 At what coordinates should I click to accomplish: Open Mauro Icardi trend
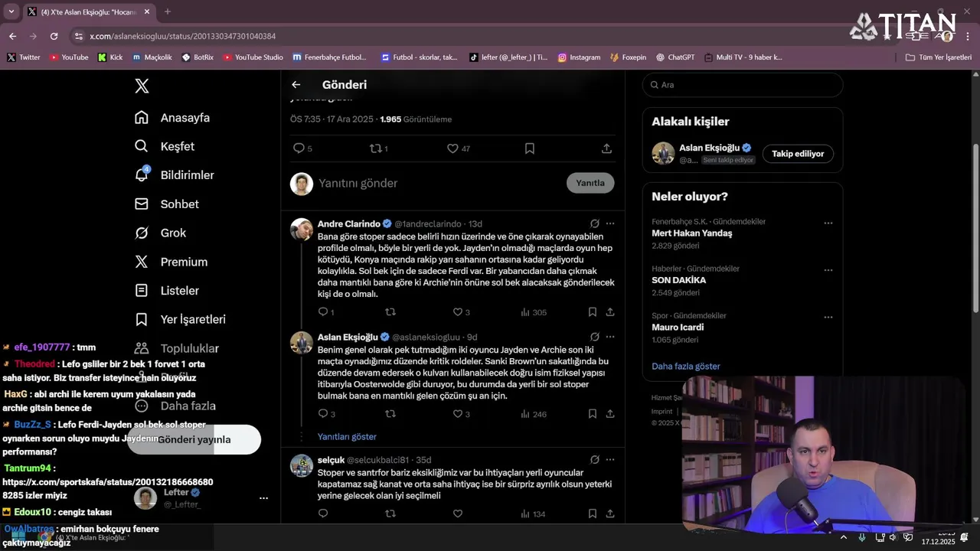click(x=678, y=328)
